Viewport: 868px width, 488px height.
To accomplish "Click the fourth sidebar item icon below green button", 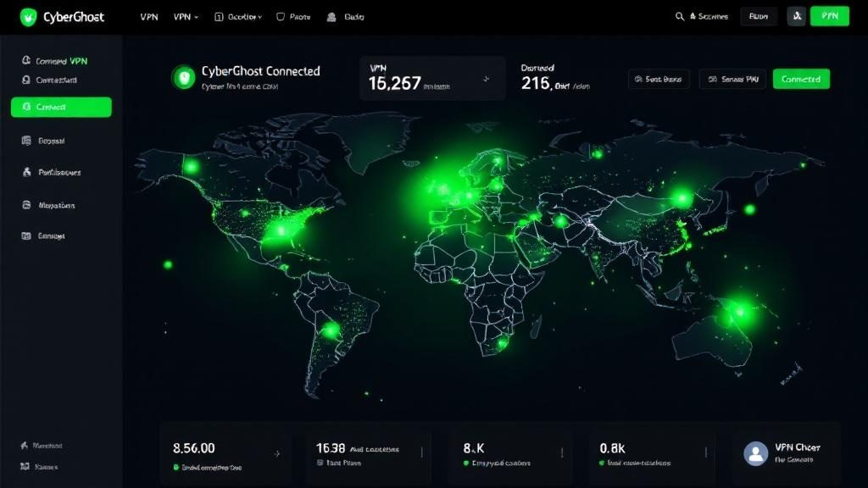I will coord(26,141).
